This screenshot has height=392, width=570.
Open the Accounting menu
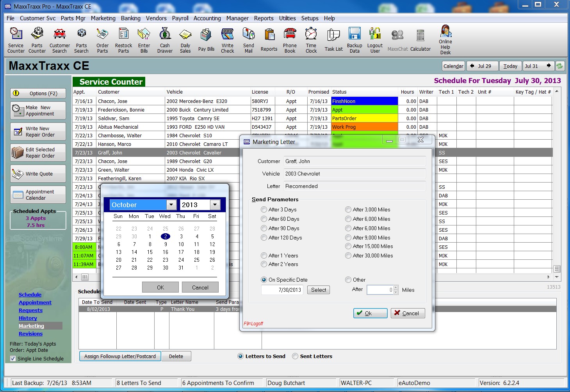point(207,18)
